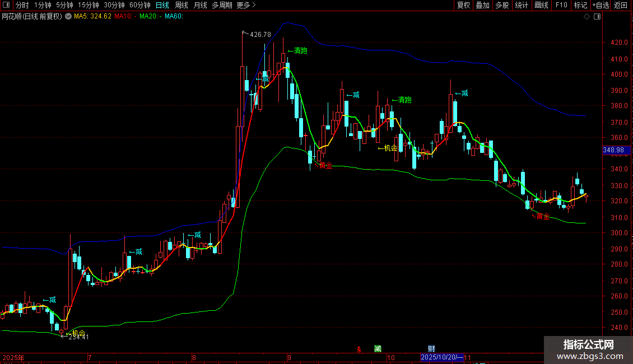Viewport: 633px width, 364px height.
Task: Select the 日线 daily chart tab
Action: pos(162,5)
